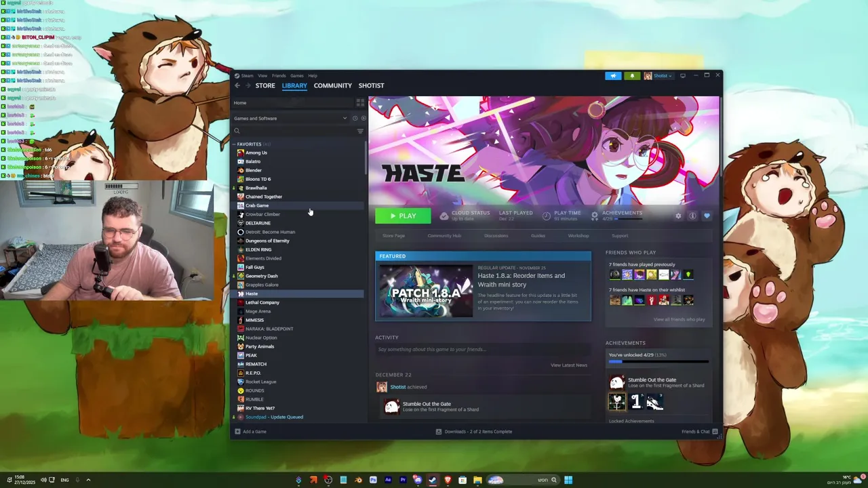Open Haste Store Page link
Screen dimensions: 868x488
393,236
